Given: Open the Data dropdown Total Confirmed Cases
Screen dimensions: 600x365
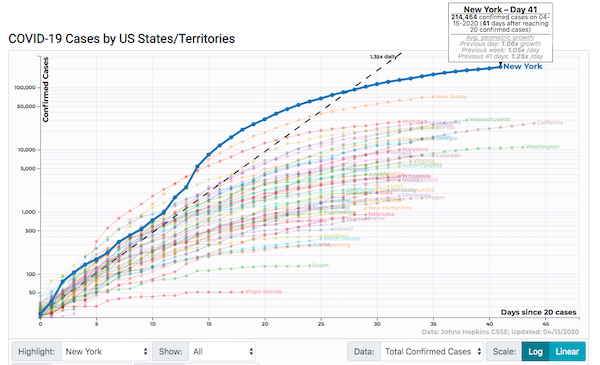Looking at the screenshot, I should [x=432, y=351].
